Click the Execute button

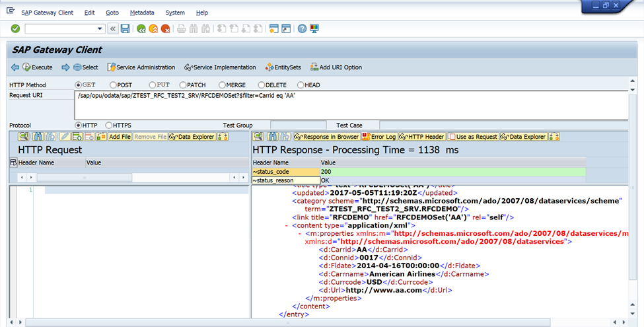tap(38, 67)
